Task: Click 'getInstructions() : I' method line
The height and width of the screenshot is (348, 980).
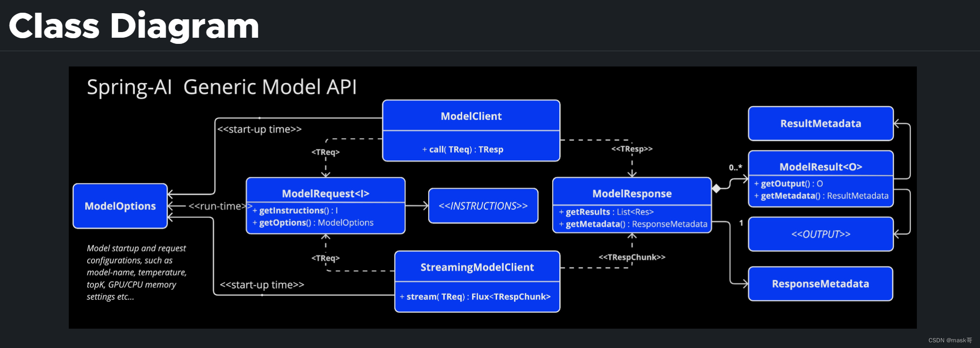Action: 295,210
